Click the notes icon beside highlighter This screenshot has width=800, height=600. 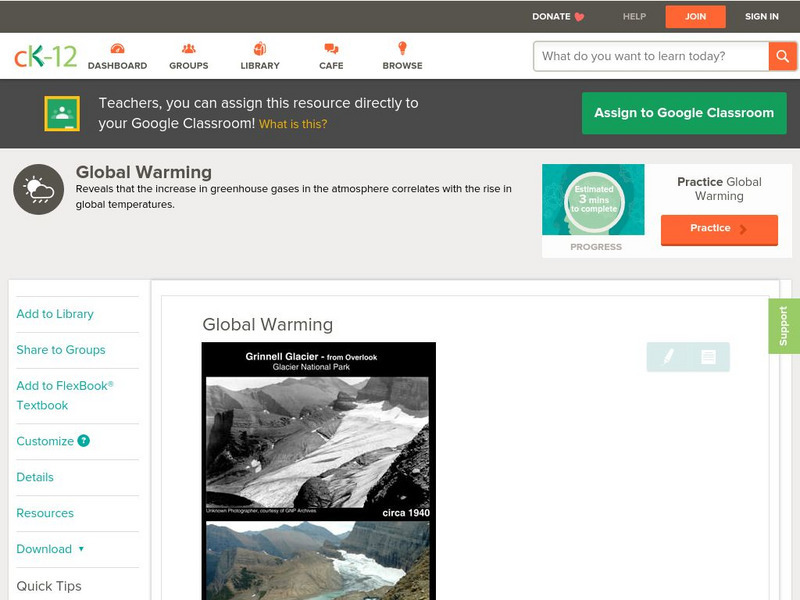tap(708, 357)
